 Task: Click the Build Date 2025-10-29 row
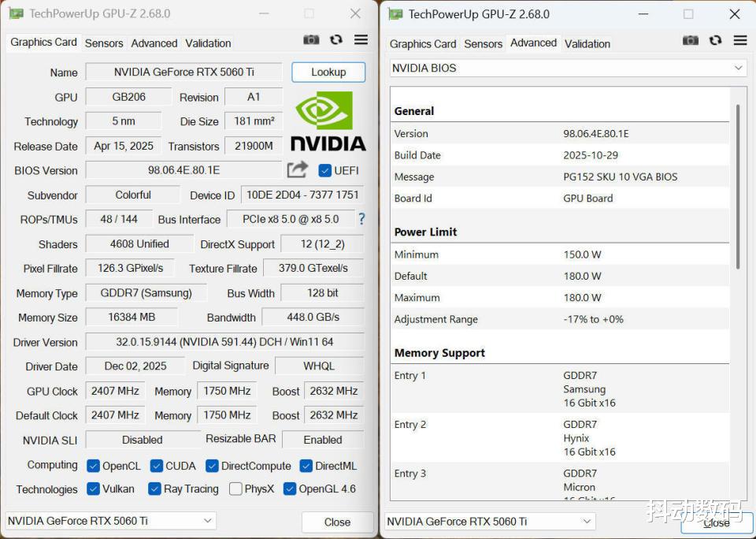(x=560, y=155)
